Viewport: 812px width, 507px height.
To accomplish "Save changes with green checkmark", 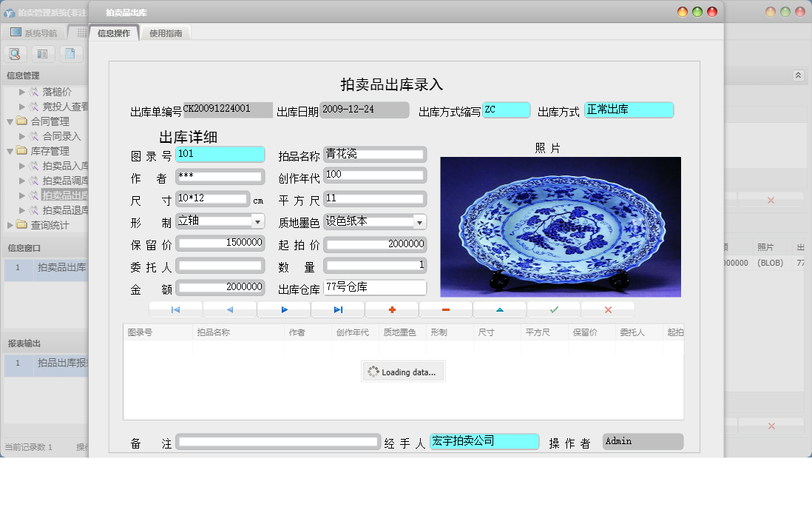I will pyautogui.click(x=554, y=310).
